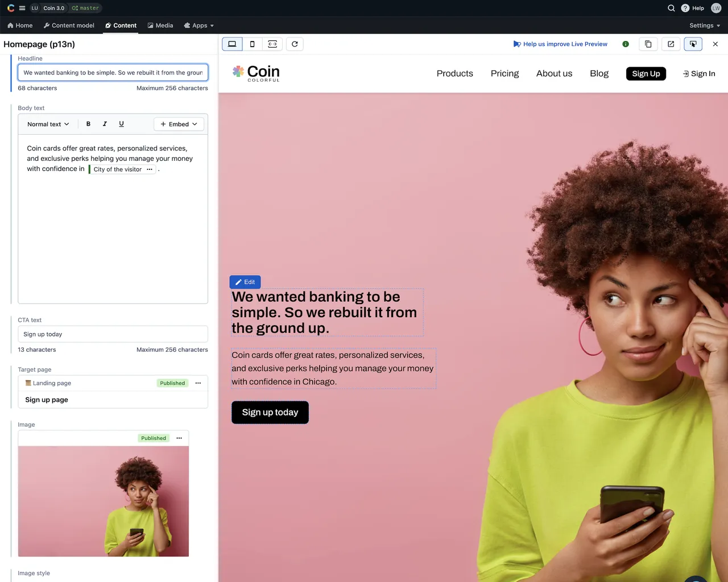The image size is (728, 582).
Task: Open the image asset thumbnail
Action: click(104, 501)
